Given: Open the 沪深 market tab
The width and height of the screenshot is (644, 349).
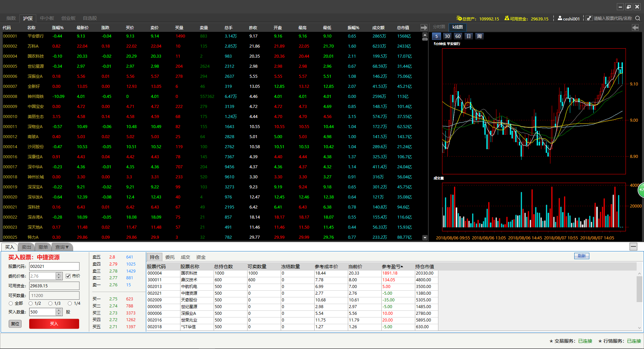Looking at the screenshot, I should pyautogui.click(x=28, y=18).
